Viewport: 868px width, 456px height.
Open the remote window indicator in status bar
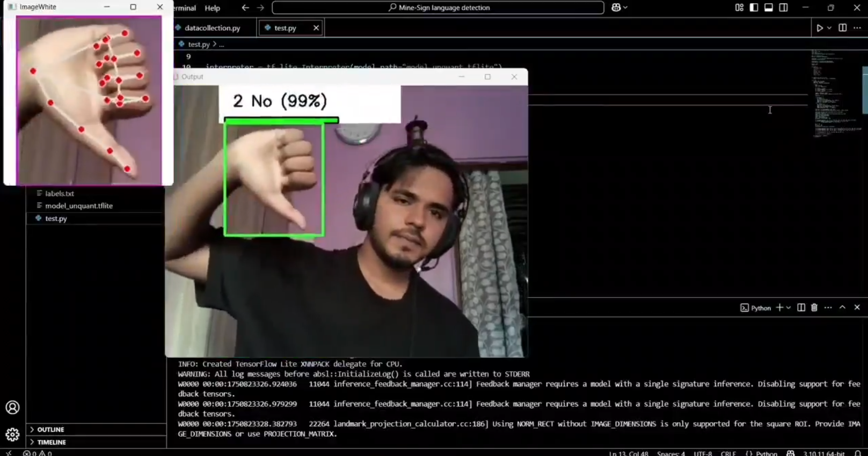point(9,453)
